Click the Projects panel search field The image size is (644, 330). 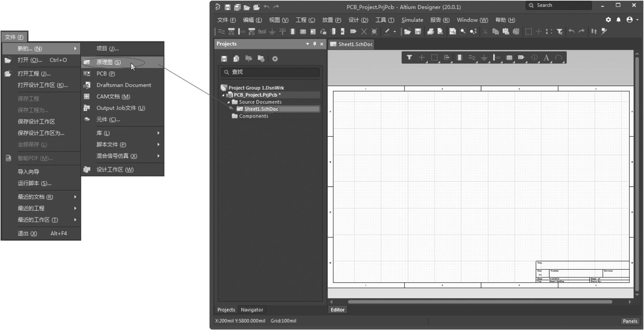[x=270, y=72]
